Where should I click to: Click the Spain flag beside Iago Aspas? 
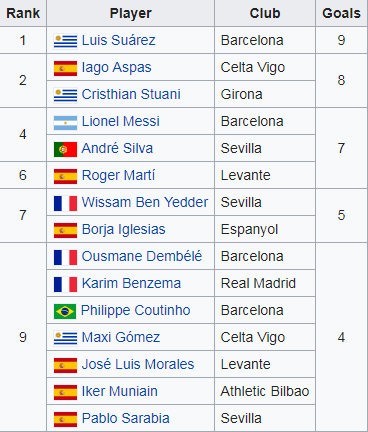coord(65,68)
